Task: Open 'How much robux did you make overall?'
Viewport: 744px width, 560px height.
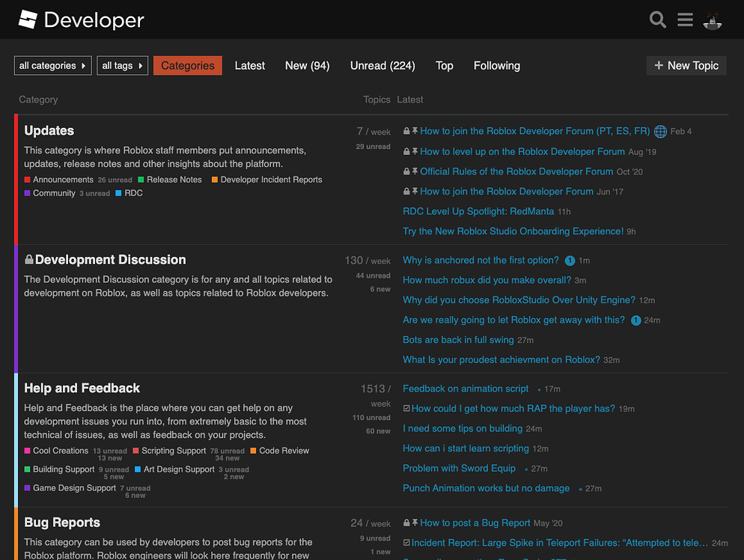Action: click(x=487, y=280)
